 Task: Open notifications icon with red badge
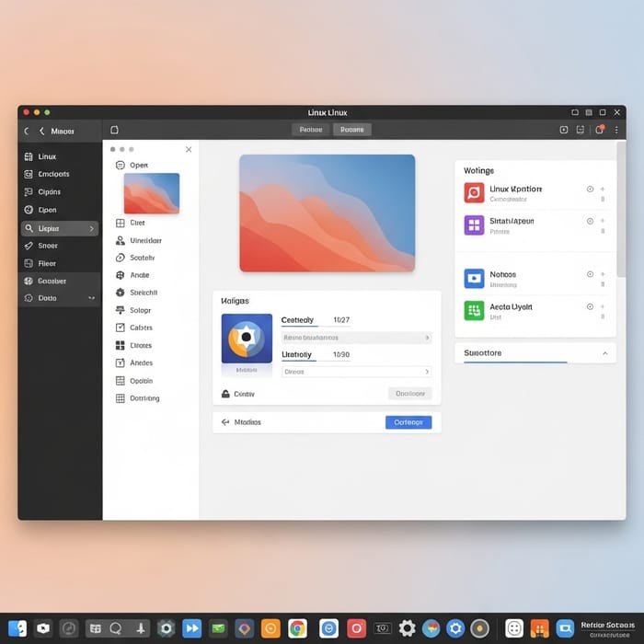click(x=599, y=130)
